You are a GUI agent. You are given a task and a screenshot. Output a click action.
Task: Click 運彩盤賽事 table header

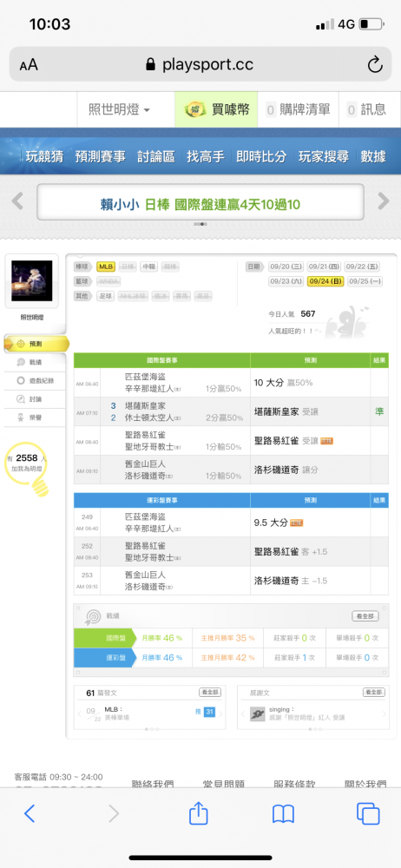(162, 500)
